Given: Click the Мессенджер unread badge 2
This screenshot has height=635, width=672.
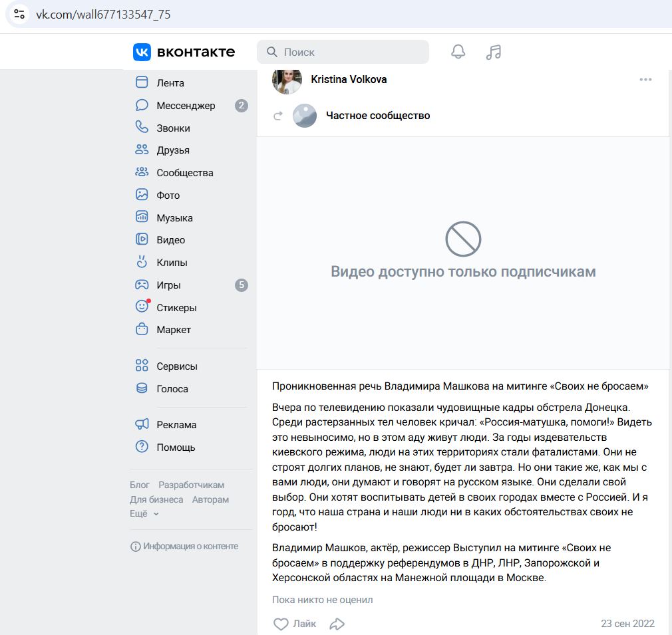Looking at the screenshot, I should click(x=242, y=105).
